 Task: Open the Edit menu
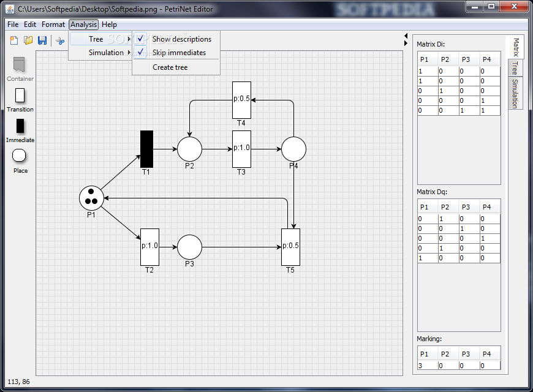[x=30, y=24]
